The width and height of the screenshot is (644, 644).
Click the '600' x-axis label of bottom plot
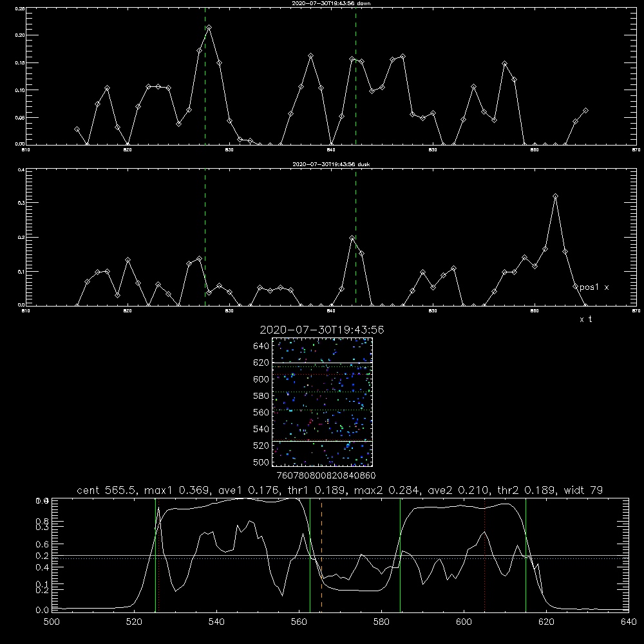464,622
